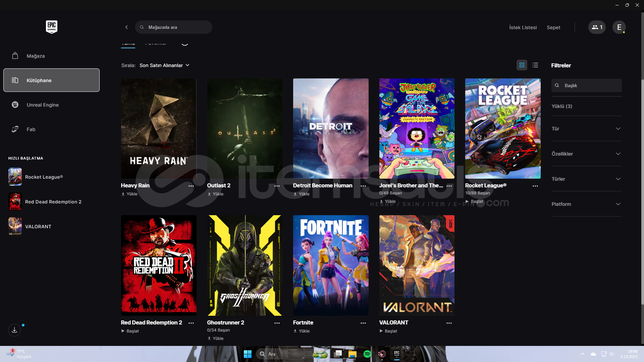
Task: Open the three-dot menu for Outlast 2
Action: 277,186
